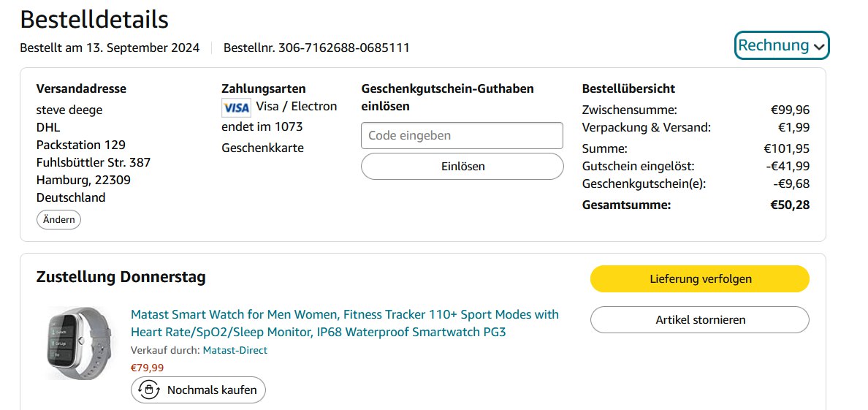Click the Ändern button under the address

(x=58, y=219)
